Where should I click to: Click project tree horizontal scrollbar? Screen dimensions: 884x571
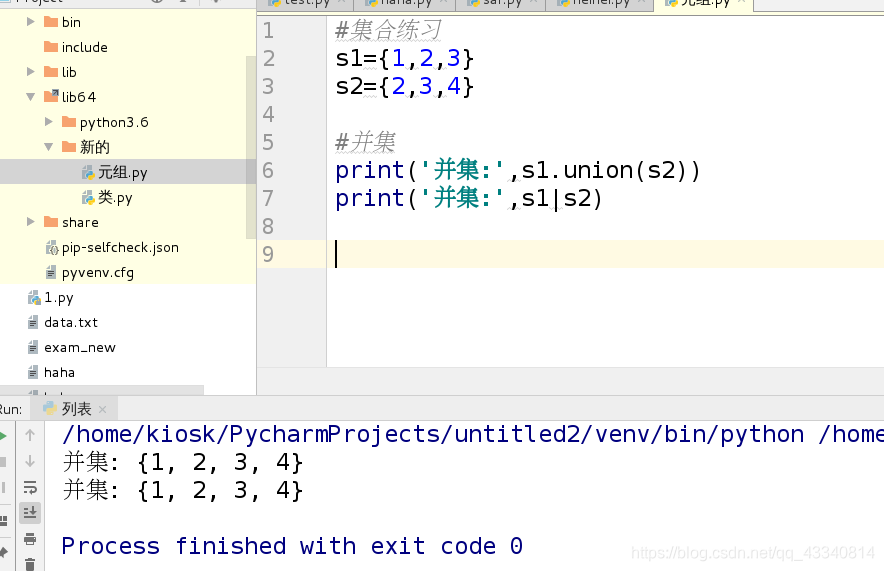(101, 390)
